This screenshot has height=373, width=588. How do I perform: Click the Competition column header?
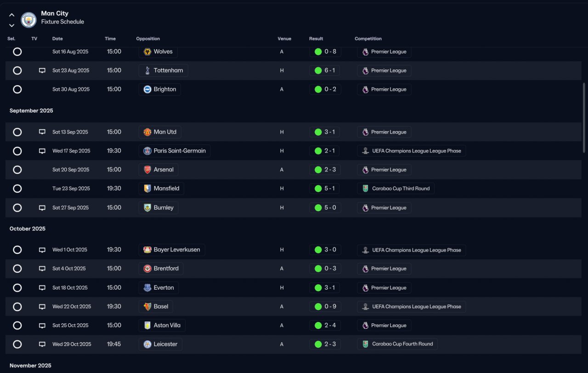(x=368, y=39)
